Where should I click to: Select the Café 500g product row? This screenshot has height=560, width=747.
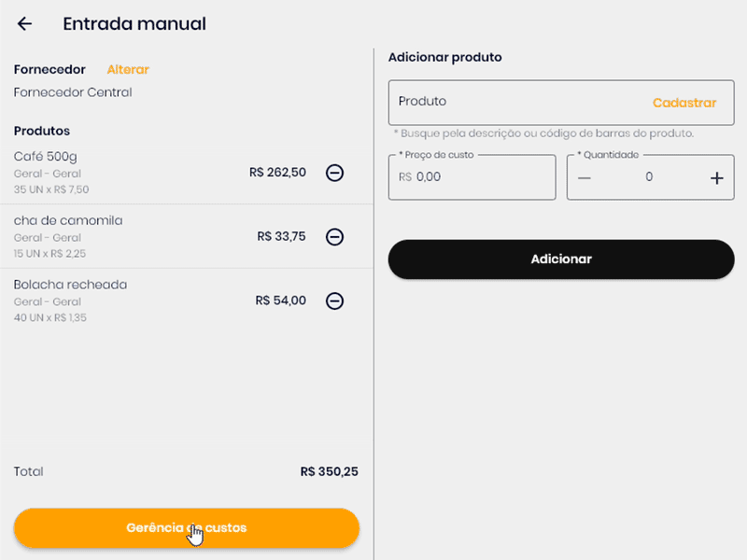[121, 173]
